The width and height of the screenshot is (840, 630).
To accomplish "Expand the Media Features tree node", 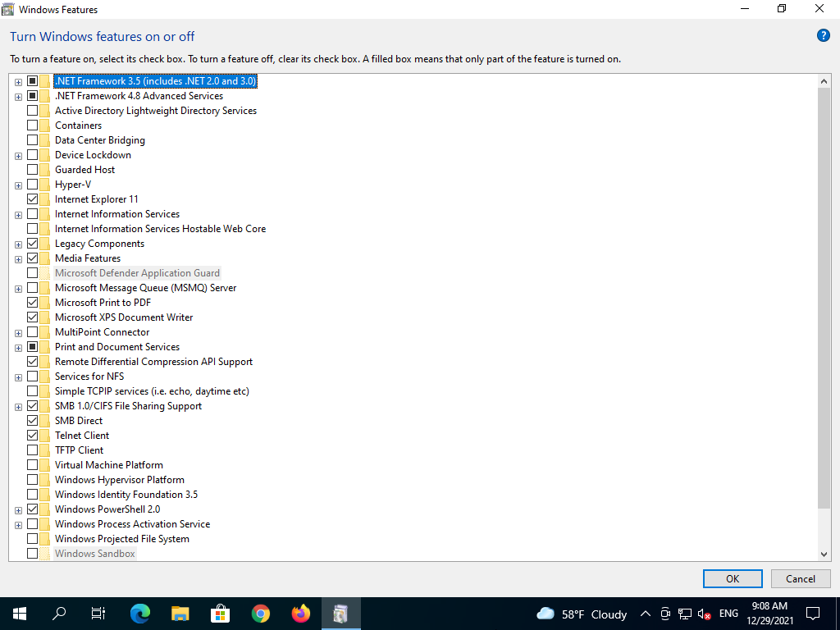I will point(18,258).
